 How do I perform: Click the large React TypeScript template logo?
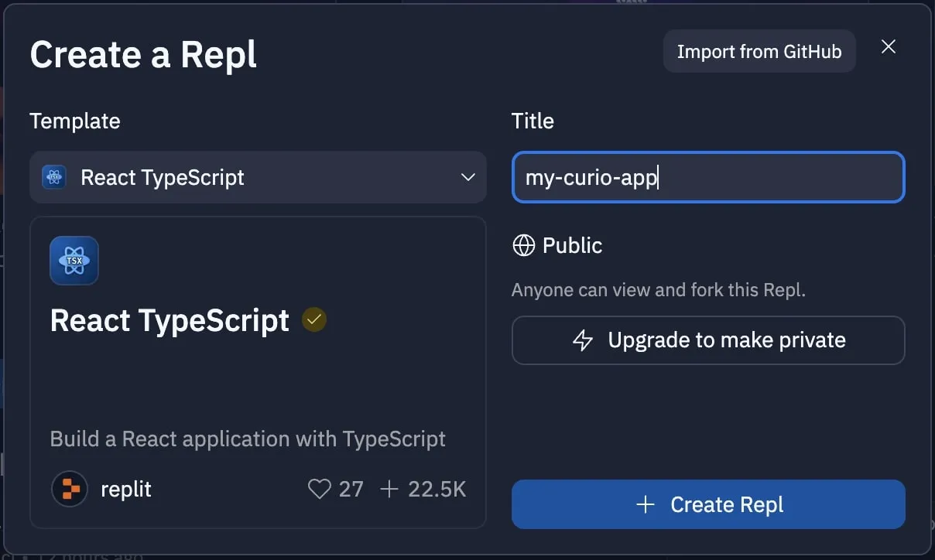click(x=74, y=261)
